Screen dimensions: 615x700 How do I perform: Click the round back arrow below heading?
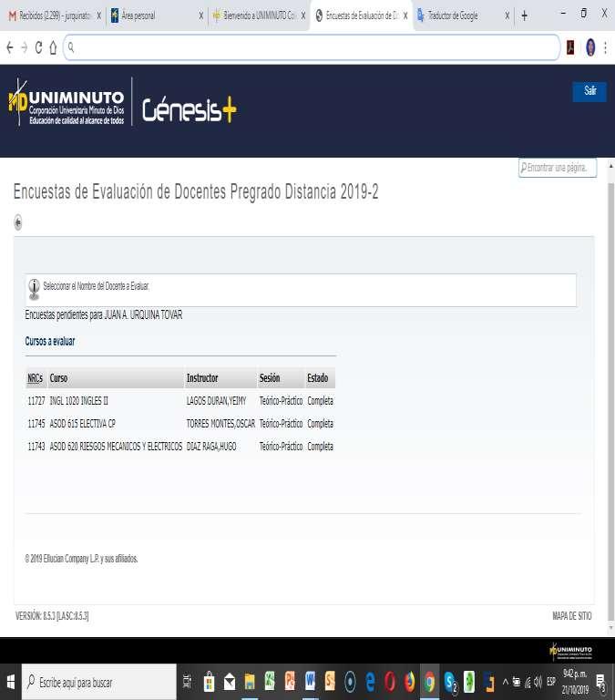[x=18, y=221]
